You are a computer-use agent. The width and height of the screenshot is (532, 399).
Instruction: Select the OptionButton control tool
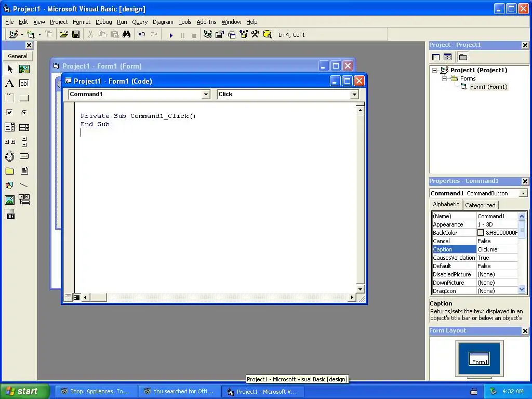click(24, 112)
